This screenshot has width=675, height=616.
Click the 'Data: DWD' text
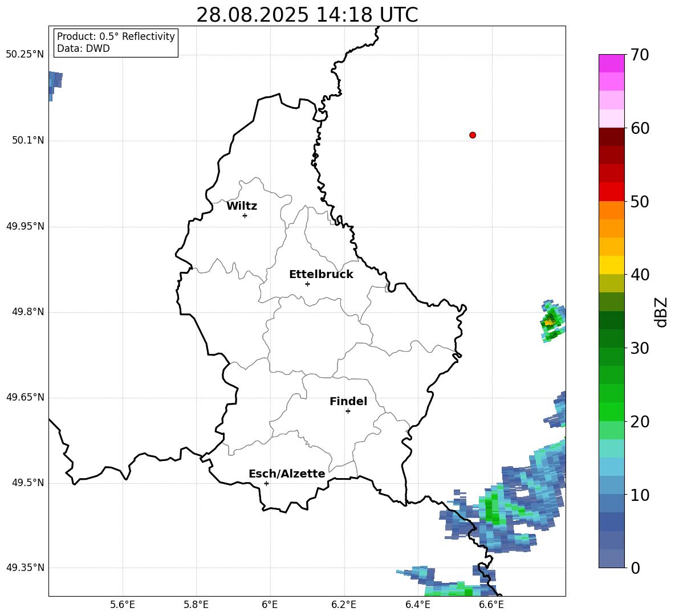(83, 48)
